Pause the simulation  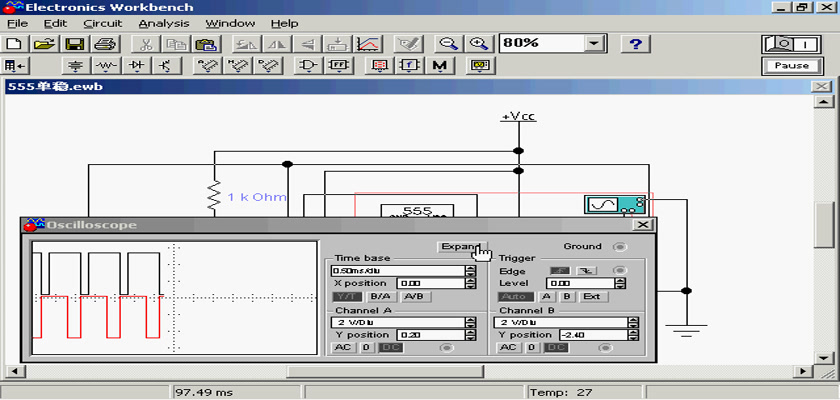(x=791, y=66)
